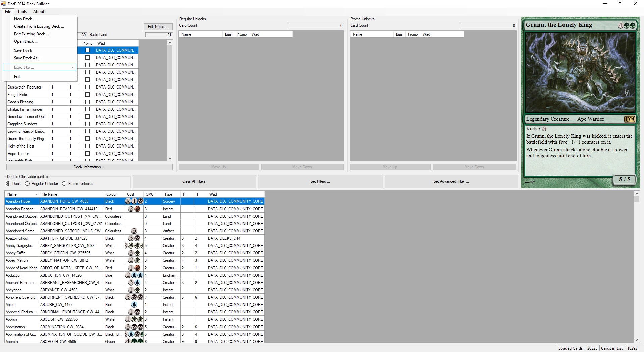Image resolution: width=644 pixels, height=352 pixels.
Task: Click mana cost icons of Abandon Reason
Action: click(x=134, y=209)
